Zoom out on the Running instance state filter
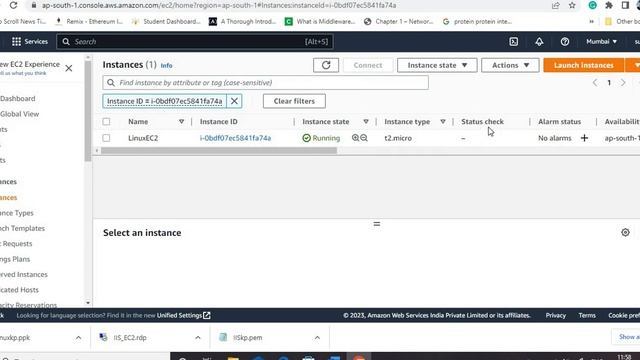This screenshot has height=360, width=640. pyautogui.click(x=364, y=138)
